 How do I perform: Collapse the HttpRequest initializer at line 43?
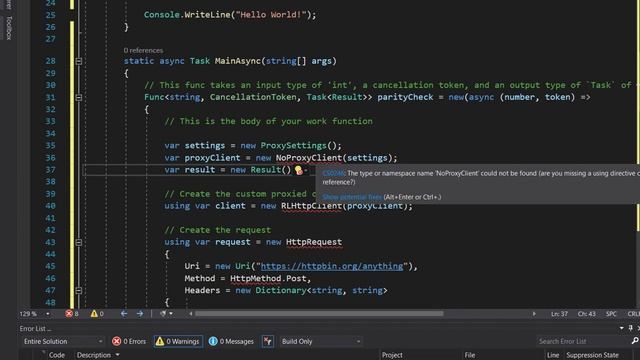tap(79, 242)
